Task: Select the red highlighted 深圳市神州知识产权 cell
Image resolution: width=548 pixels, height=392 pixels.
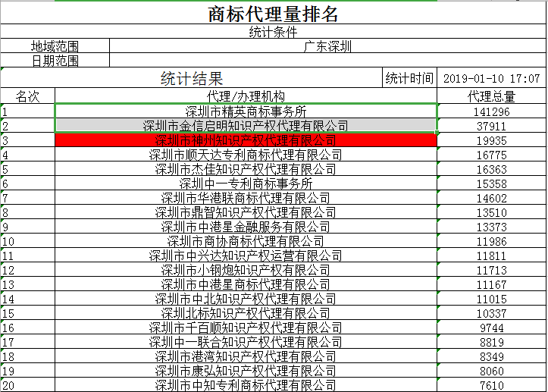Action: [246, 140]
